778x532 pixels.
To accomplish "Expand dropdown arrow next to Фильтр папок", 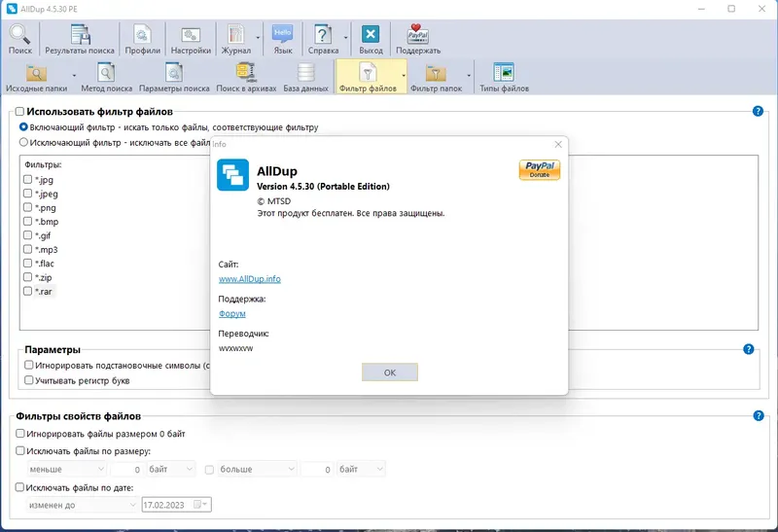I will click(469, 76).
